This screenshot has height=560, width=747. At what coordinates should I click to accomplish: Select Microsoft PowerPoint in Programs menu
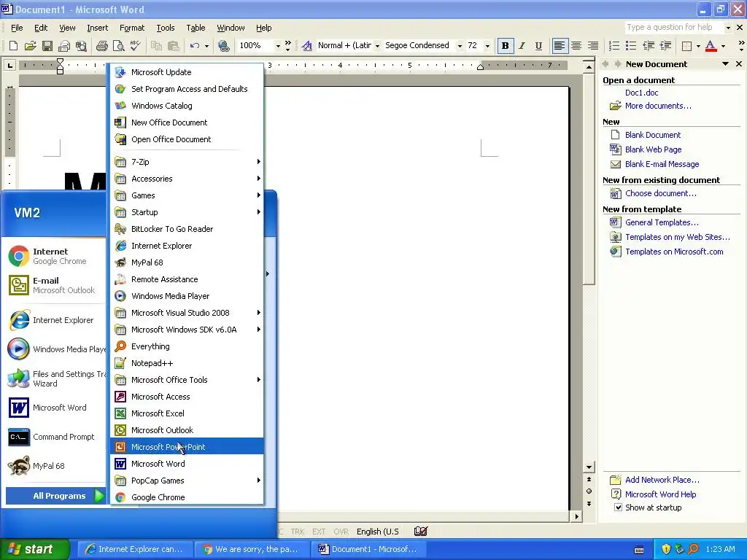[x=187, y=447]
